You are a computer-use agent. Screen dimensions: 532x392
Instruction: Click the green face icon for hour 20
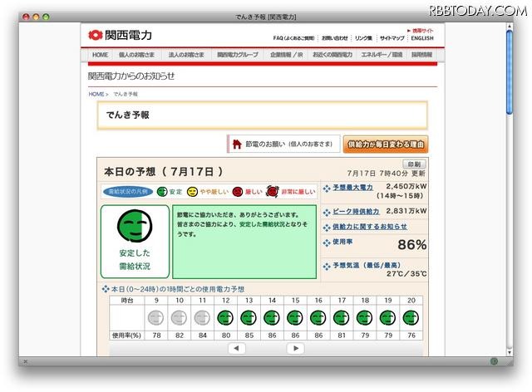pos(411,318)
